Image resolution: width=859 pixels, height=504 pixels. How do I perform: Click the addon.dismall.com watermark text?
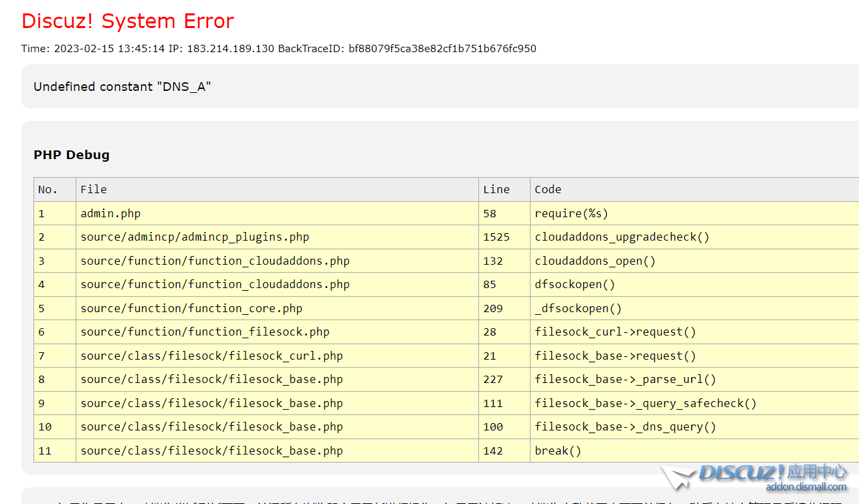pyautogui.click(x=806, y=487)
